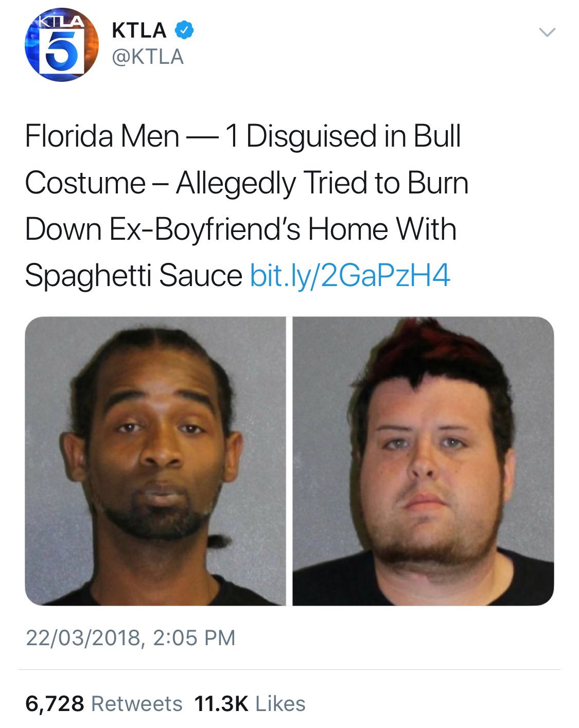Viewport: 579px width, 728px height.
Task: Show the Retweets label list
Action: [136, 704]
